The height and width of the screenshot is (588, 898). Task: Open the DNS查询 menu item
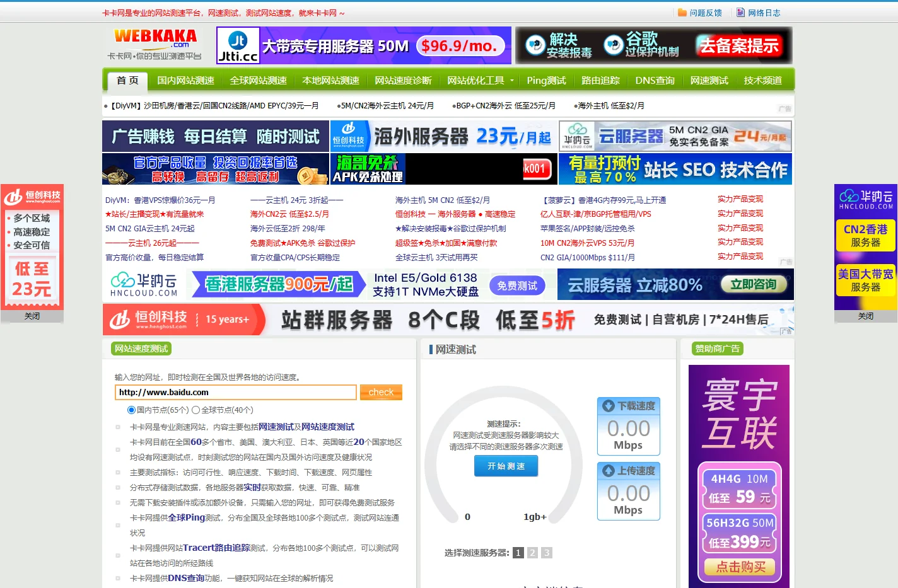[x=655, y=81]
